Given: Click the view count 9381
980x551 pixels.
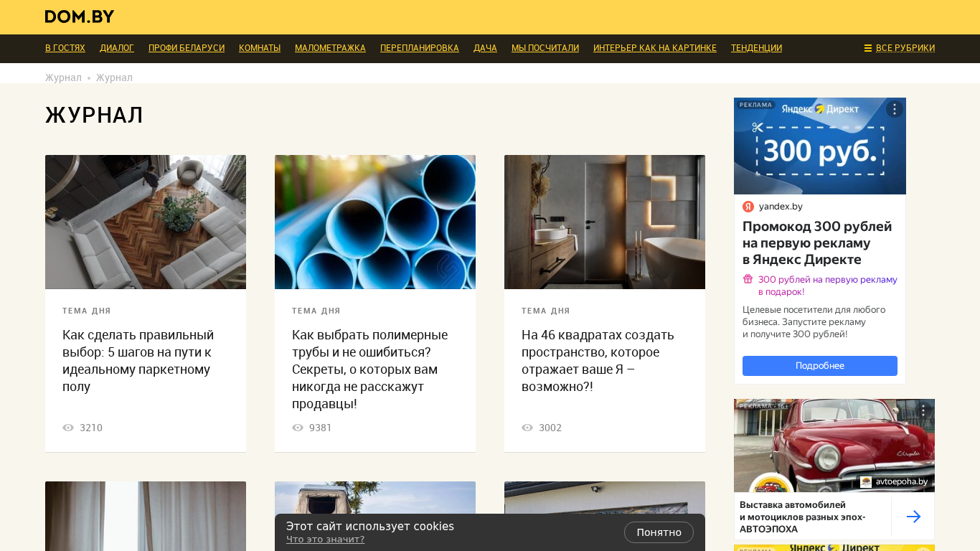Looking at the screenshot, I should click(321, 428).
